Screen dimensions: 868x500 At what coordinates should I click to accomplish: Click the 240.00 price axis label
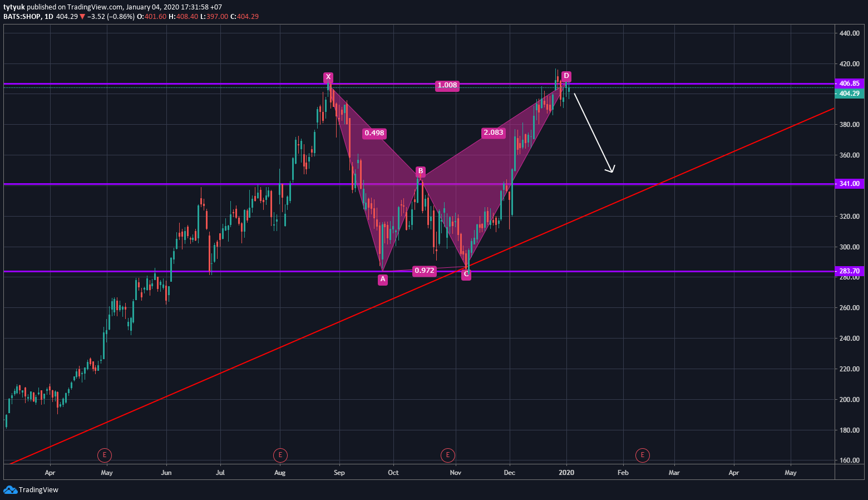[850, 339]
